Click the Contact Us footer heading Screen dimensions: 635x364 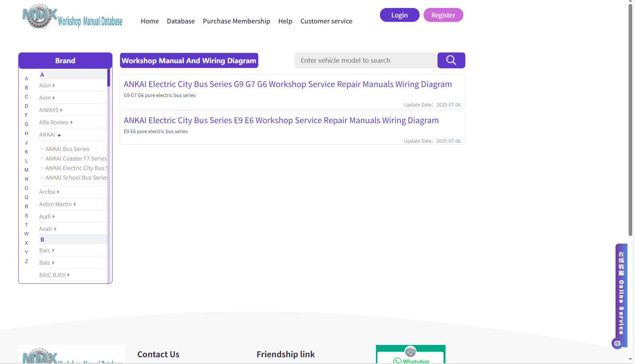click(x=159, y=354)
